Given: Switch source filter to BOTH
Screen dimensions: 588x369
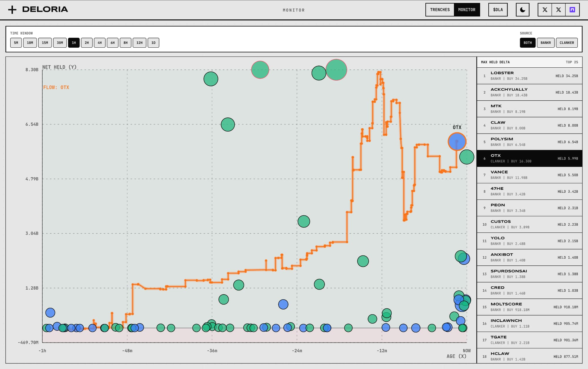Looking at the screenshot, I should 527,43.
